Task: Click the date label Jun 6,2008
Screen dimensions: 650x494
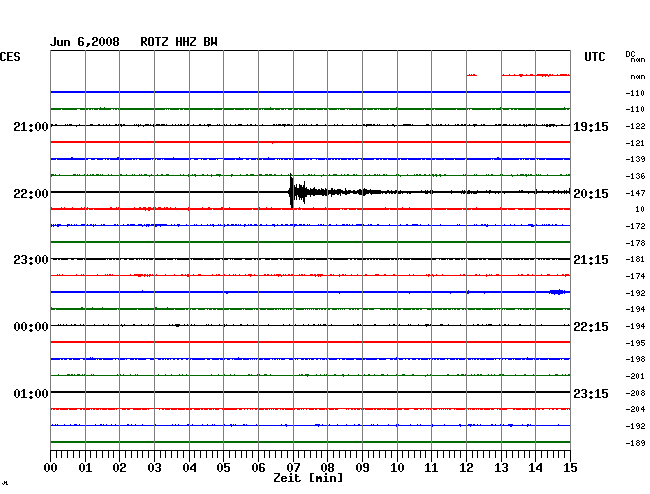Action: click(x=85, y=42)
